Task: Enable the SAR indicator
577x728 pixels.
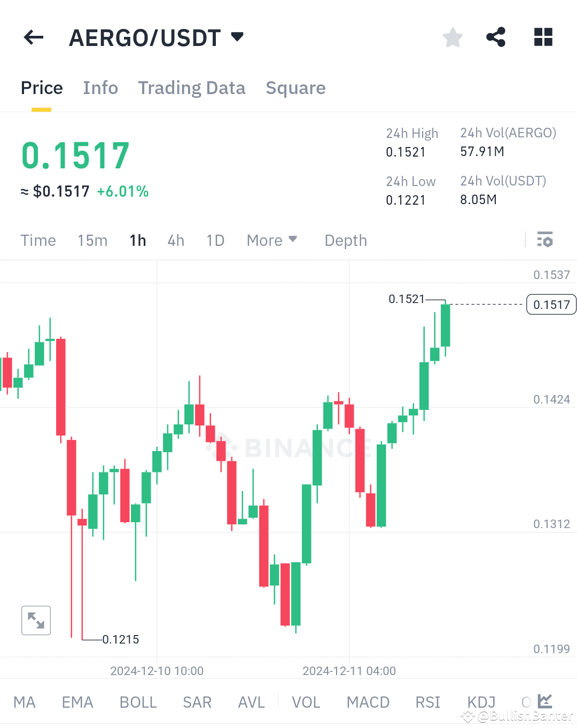Action: (197, 702)
